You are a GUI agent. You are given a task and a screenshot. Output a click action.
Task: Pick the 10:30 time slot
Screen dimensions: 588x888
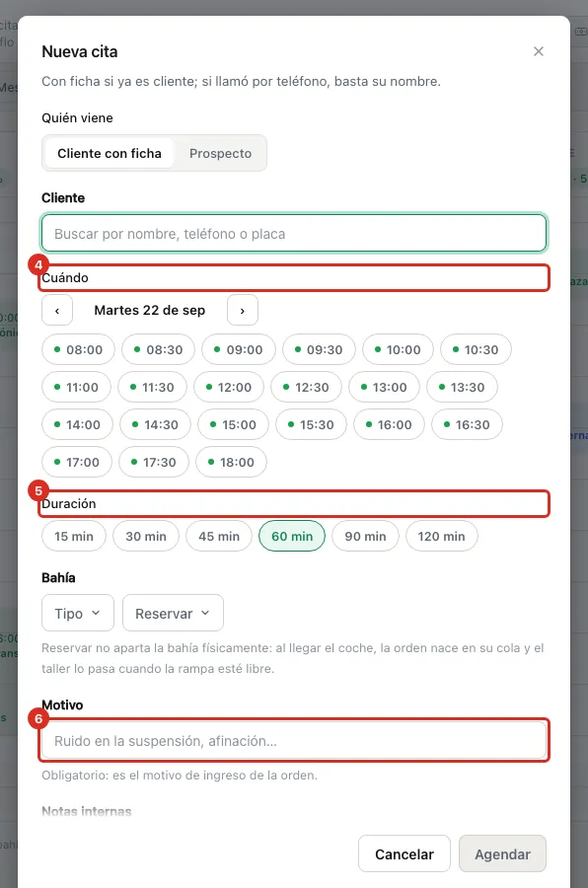tap(476, 349)
